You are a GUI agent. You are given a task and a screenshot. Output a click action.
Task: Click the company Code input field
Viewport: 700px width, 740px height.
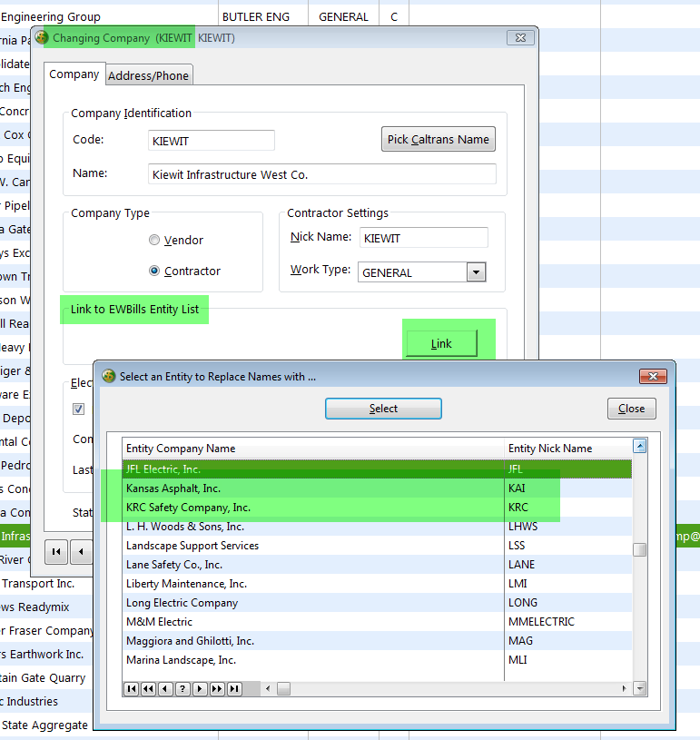click(x=211, y=141)
